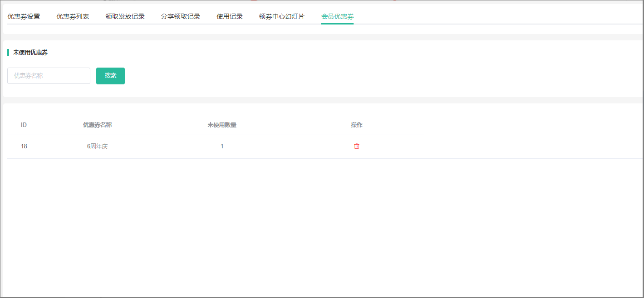This screenshot has height=298, width=644.
Task: Open the 优惠券设置 tab
Action: [24, 17]
